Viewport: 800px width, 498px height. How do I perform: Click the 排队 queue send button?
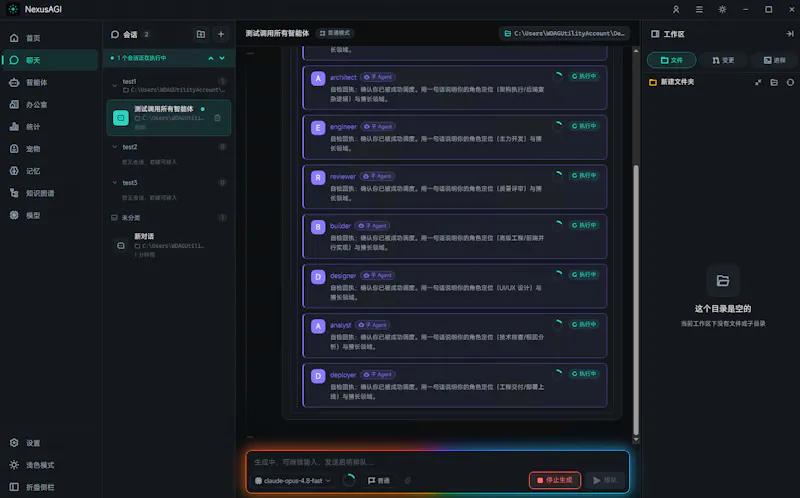tap(605, 480)
